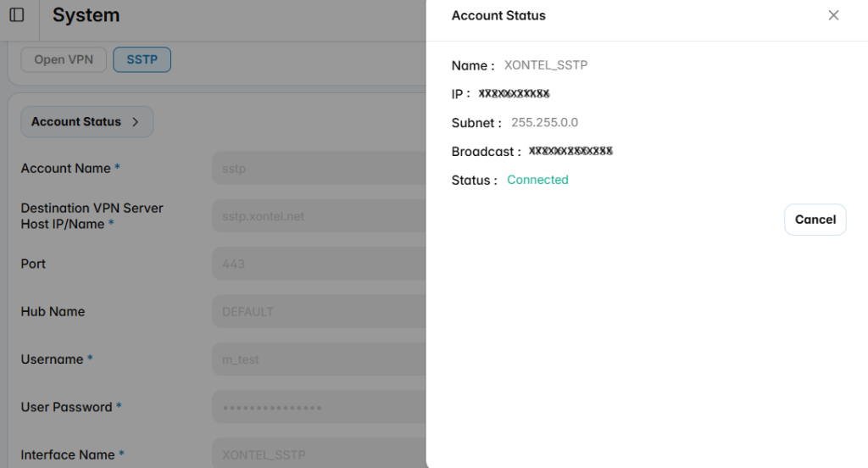Close the Account Status panel with X

click(x=833, y=15)
